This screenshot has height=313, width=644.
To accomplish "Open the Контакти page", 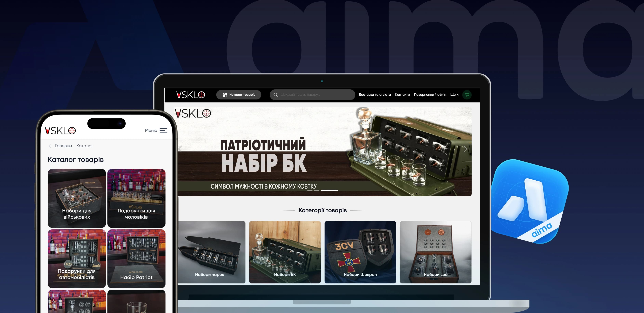I will pyautogui.click(x=402, y=95).
